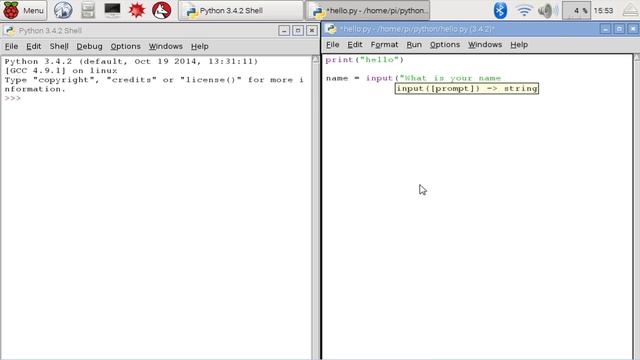640x360 pixels.
Task: Launch the web browser globe icon
Action: coord(63,10)
